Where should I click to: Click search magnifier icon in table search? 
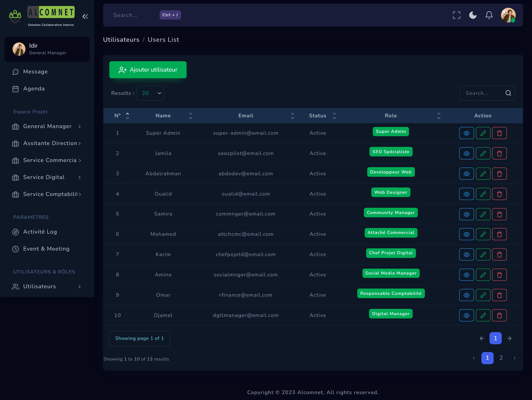[x=508, y=93]
